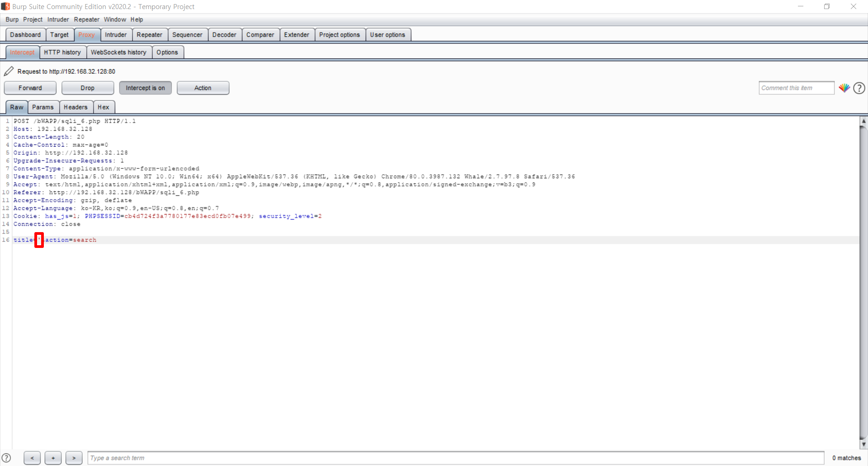Open the User options tab

(x=387, y=35)
